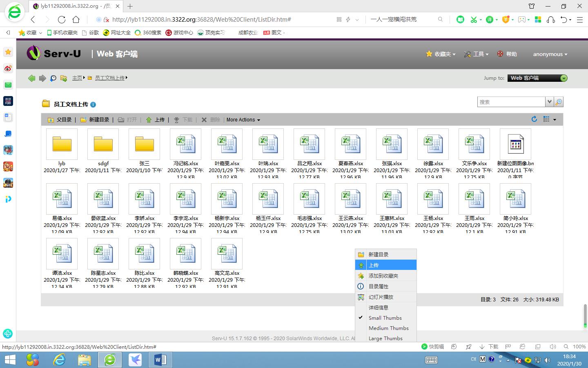Viewport: 588px width, 368px height.
Task: Click the 上传 green upload arrow icon
Action: (x=149, y=119)
